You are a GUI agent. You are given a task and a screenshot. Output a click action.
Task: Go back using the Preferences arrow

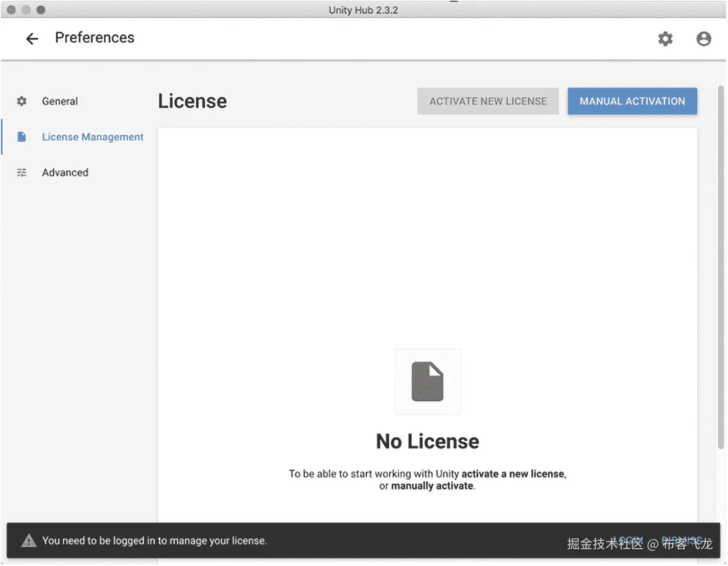click(x=32, y=39)
